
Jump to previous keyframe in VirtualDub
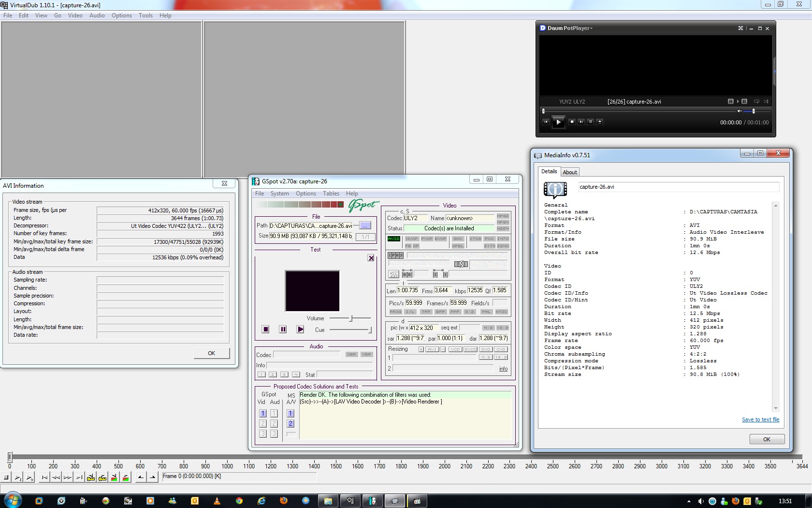(91, 478)
